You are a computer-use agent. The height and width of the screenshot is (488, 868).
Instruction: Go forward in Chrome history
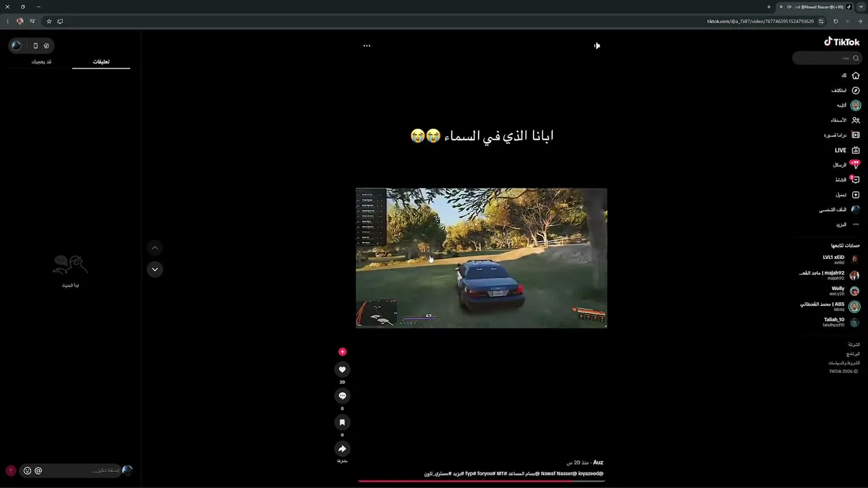click(x=848, y=21)
